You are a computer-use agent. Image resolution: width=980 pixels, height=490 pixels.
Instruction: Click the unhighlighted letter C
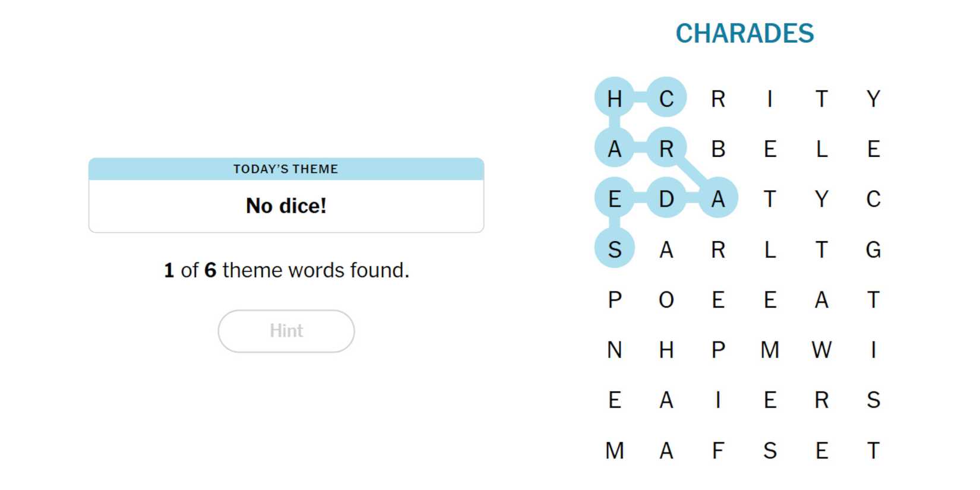point(872,198)
